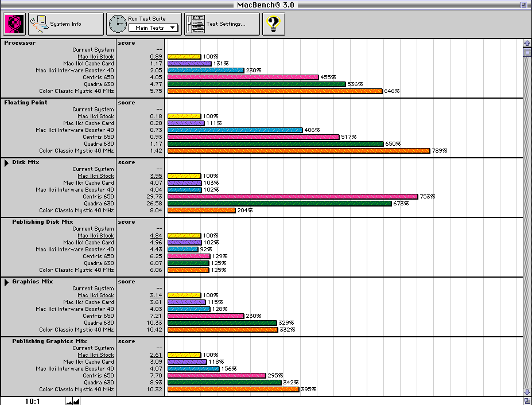Click the Publishing Graphics Mix heading
This screenshot has width=532, height=405.
tap(49, 341)
